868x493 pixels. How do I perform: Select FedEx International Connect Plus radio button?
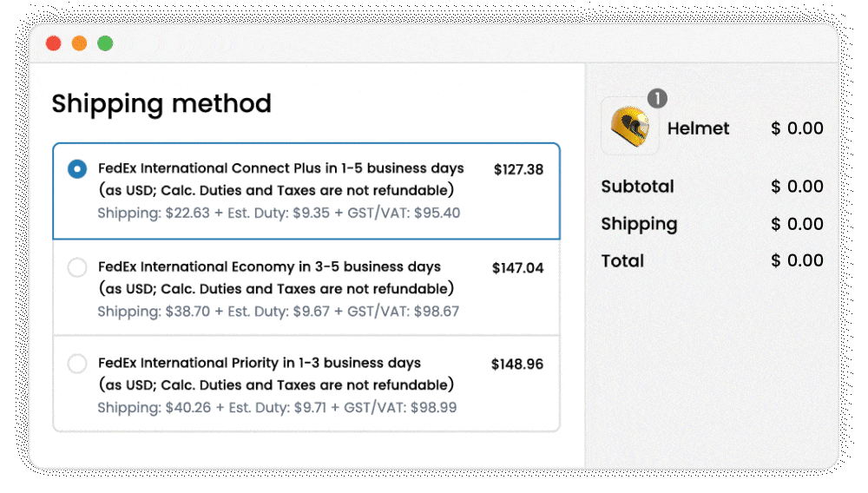[x=77, y=169]
